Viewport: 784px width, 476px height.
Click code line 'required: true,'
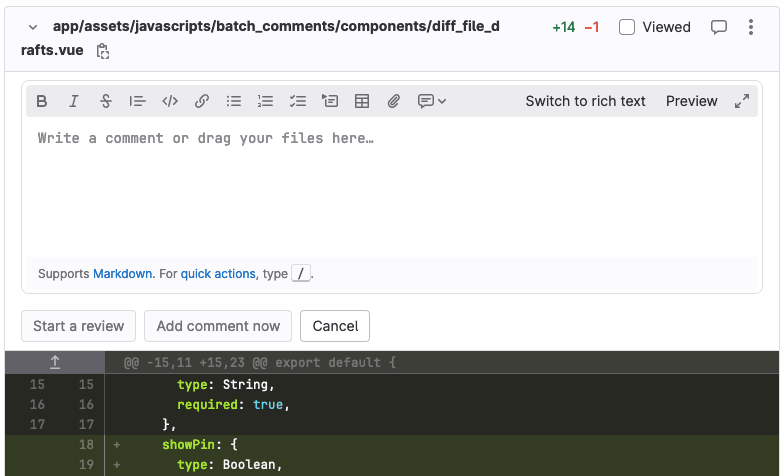pyautogui.click(x=234, y=404)
